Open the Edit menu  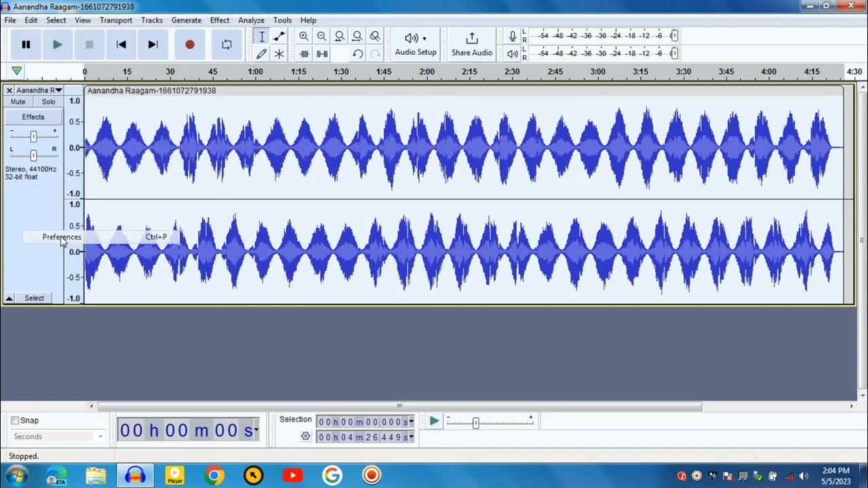tap(31, 20)
